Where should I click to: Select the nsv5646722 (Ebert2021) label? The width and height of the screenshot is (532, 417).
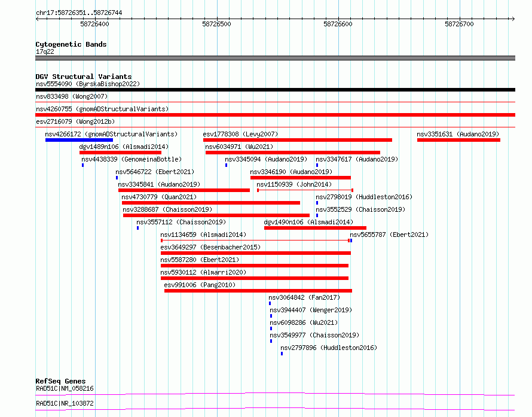tap(155, 172)
